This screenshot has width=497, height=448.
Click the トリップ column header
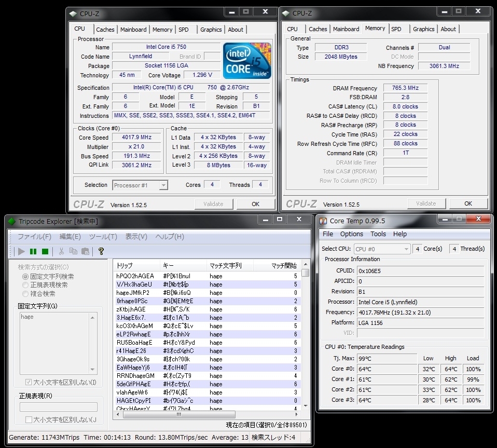[137, 266]
